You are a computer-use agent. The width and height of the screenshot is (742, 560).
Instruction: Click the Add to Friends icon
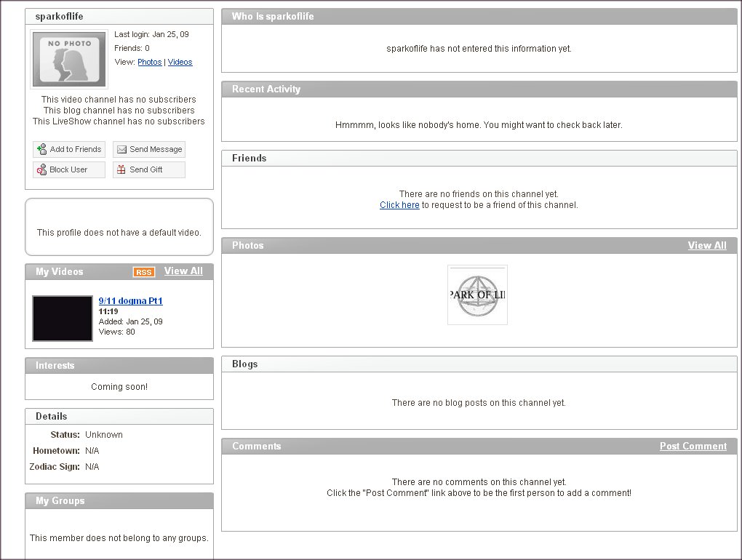[41, 149]
